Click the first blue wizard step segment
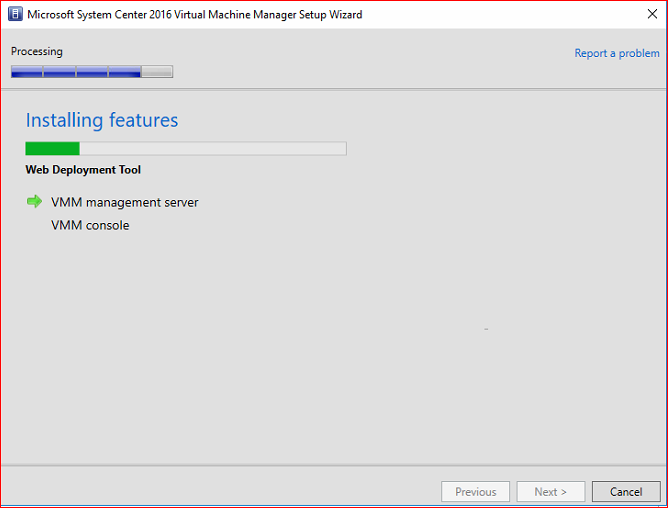 pos(27,72)
